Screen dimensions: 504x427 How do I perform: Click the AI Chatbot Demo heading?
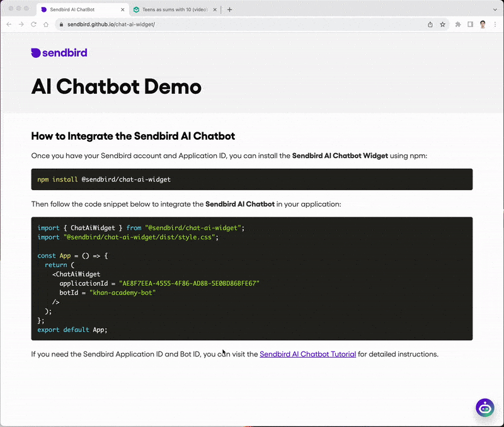[x=117, y=87]
